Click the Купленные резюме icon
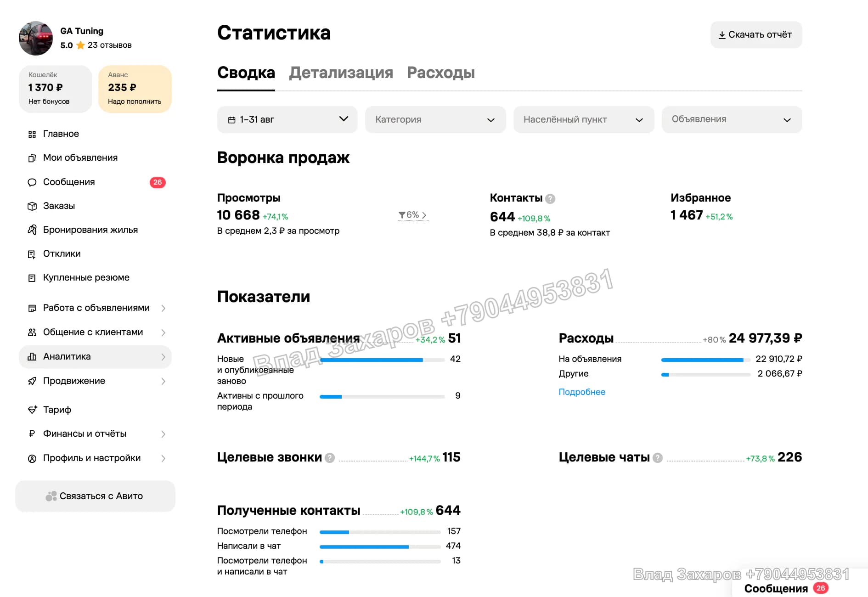This screenshot has width=868, height=597. point(32,278)
